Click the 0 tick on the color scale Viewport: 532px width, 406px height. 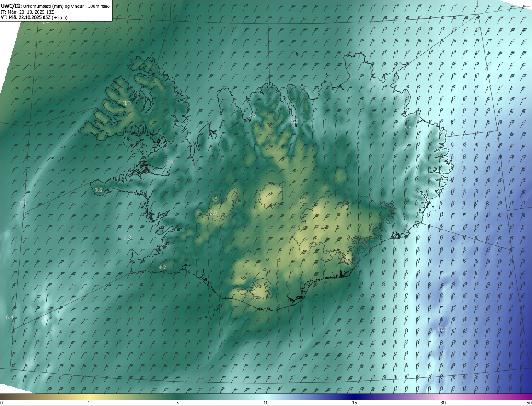pos(2,403)
